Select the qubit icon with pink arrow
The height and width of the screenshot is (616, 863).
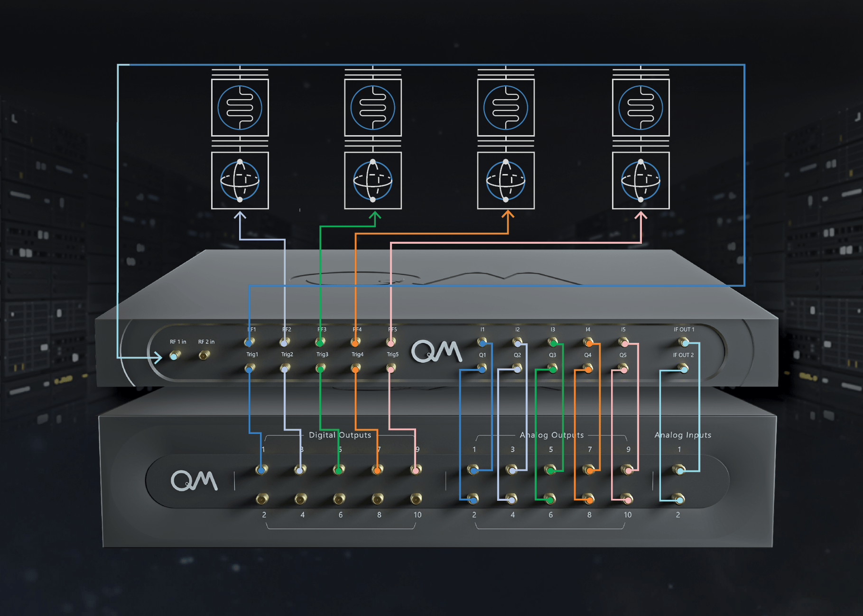[641, 181]
